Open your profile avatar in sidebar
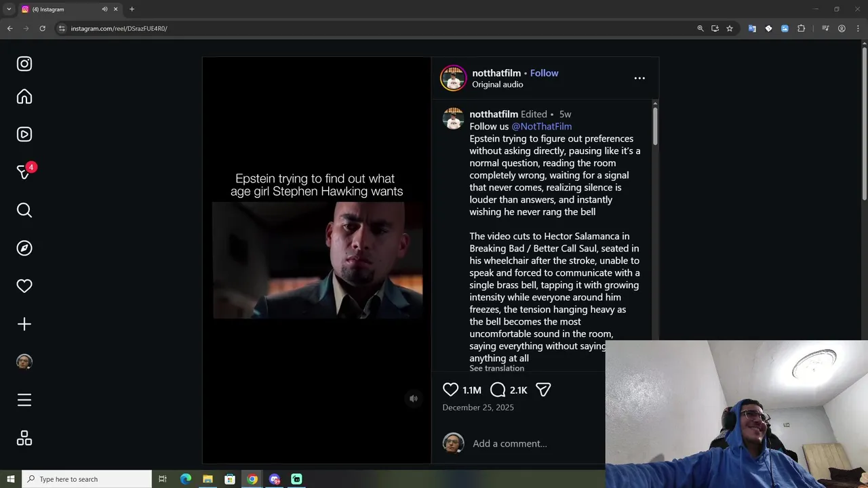 [x=24, y=362]
